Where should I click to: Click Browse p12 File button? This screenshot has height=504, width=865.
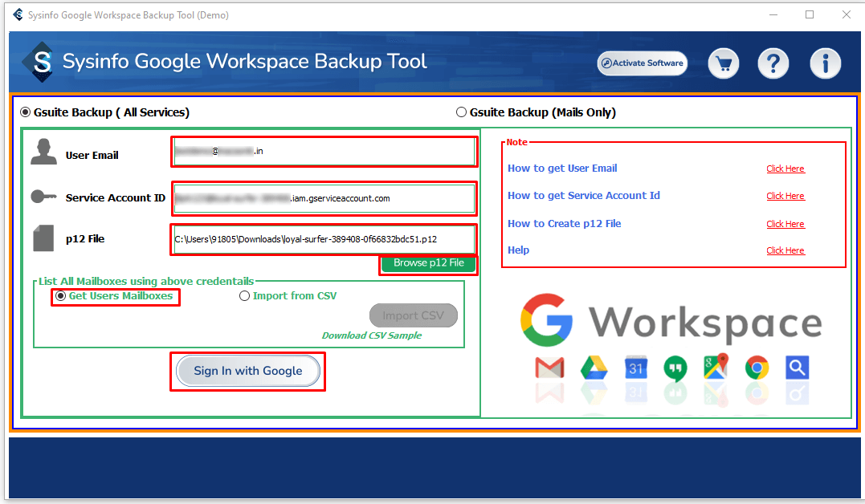(428, 263)
